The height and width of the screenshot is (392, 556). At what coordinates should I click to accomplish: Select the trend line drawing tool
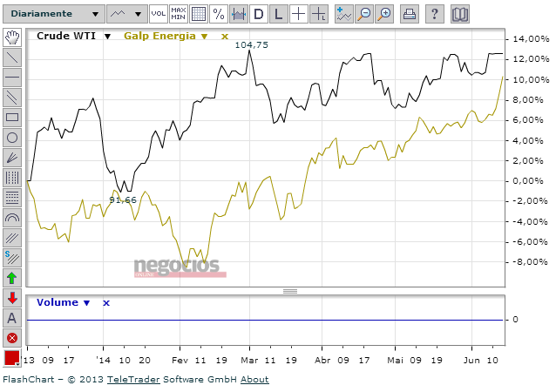click(12, 57)
